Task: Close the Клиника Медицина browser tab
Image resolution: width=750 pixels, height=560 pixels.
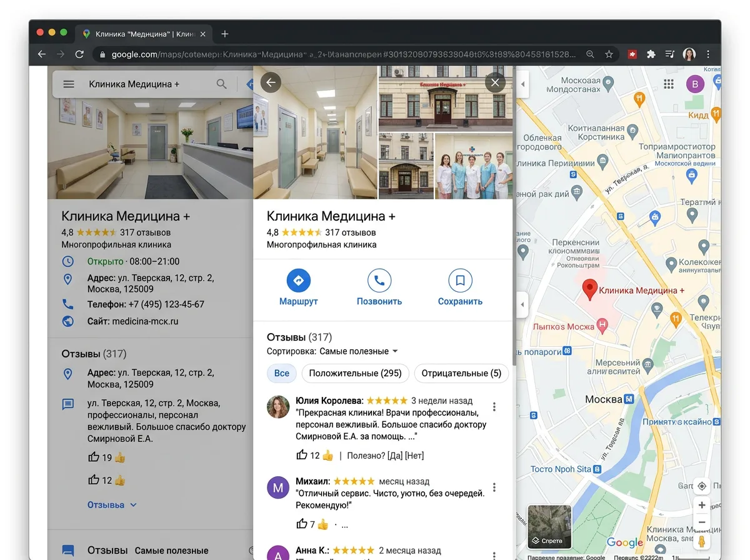Action: tap(202, 34)
